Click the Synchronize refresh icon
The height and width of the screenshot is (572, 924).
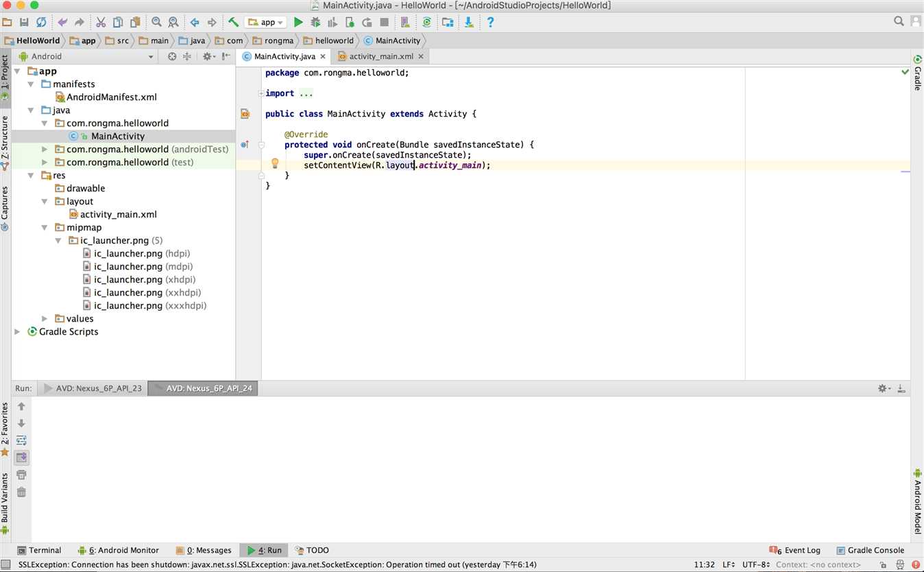(41, 22)
